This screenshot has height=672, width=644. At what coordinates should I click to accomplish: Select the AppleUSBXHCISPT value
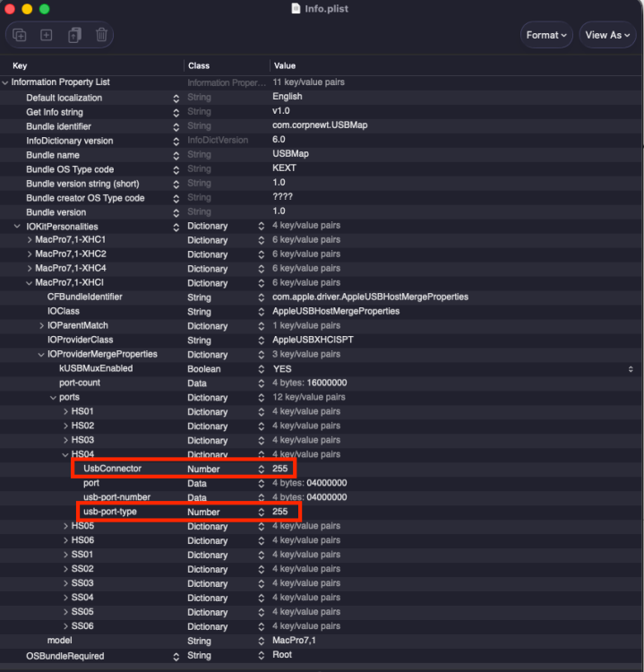point(313,340)
